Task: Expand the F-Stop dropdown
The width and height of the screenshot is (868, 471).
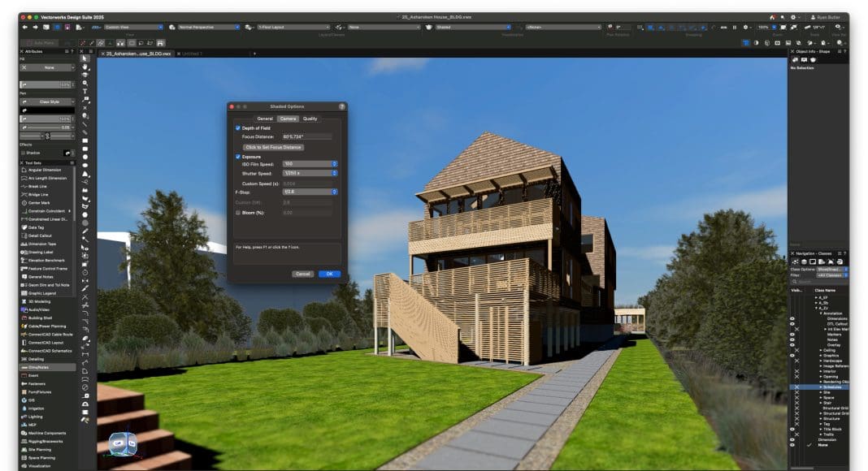Action: pyautogui.click(x=309, y=192)
